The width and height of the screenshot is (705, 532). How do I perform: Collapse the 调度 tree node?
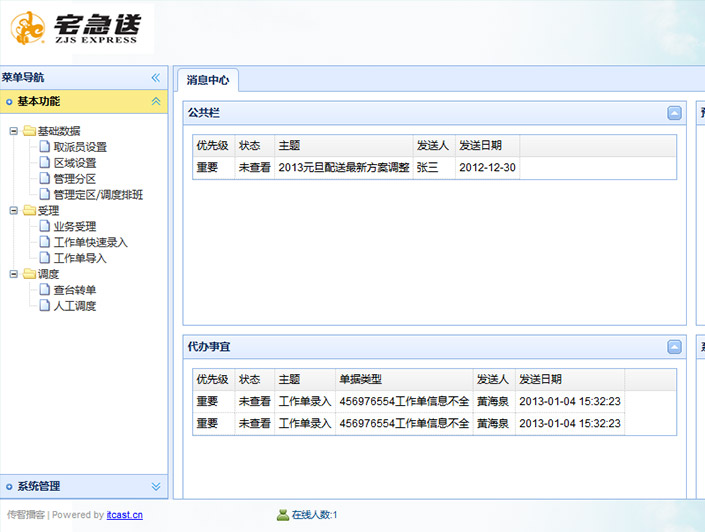click(13, 274)
